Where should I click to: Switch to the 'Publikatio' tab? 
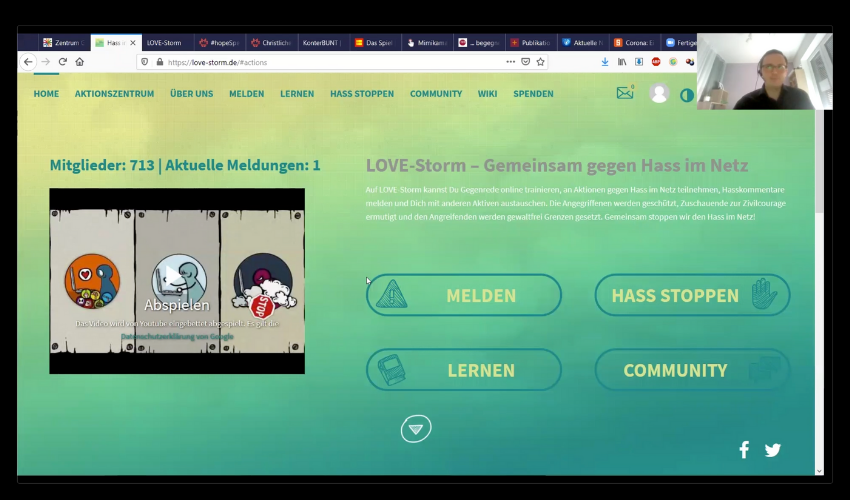(531, 42)
